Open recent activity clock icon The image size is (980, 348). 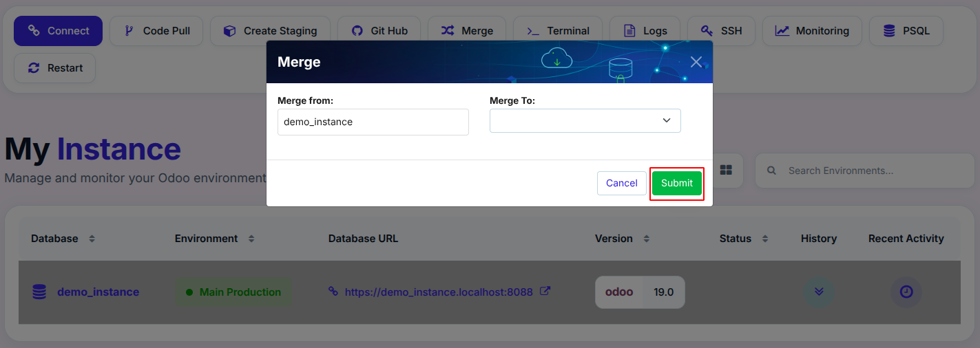[906, 292]
